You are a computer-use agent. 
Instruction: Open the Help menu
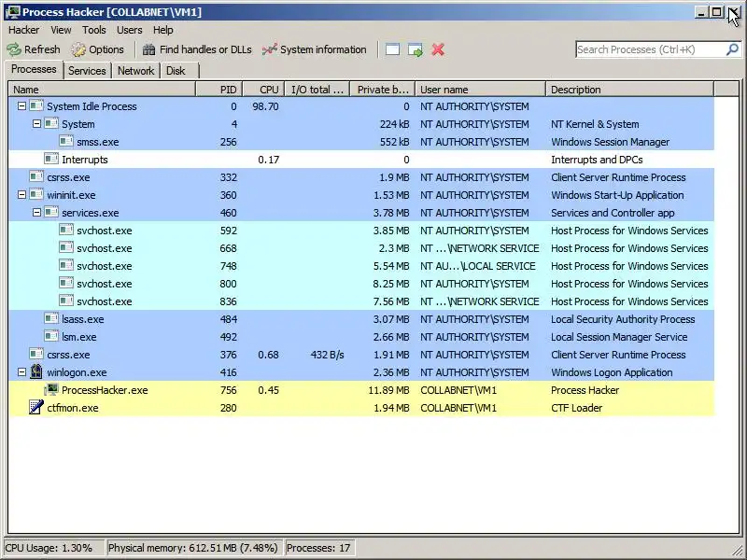(162, 30)
